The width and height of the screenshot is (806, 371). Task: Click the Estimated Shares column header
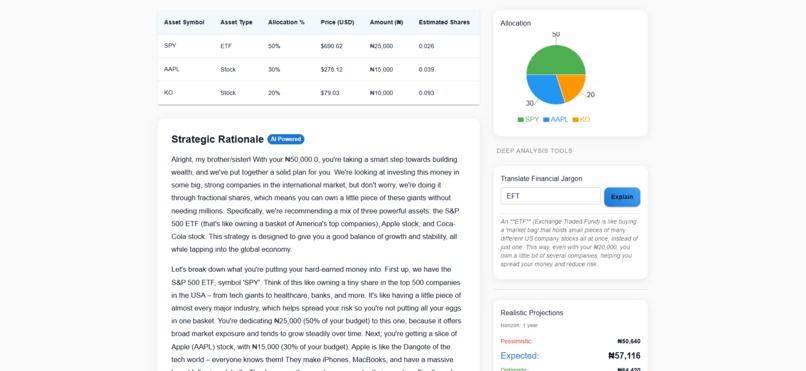pos(444,23)
